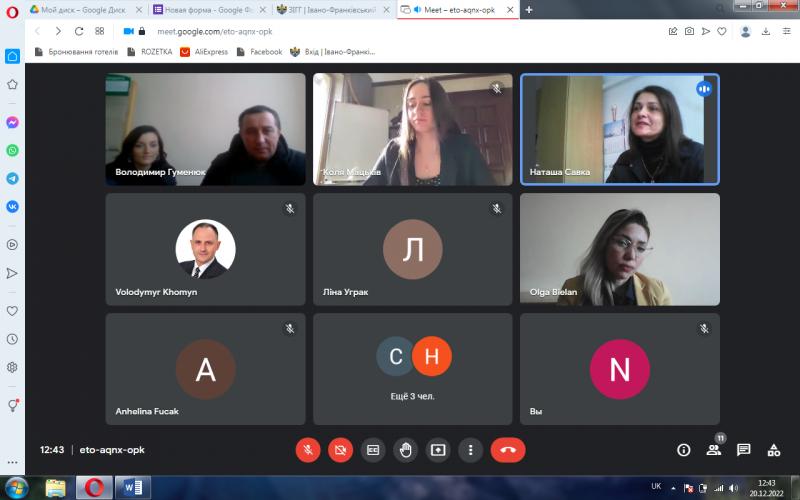
Task: Turn on the camera toggle
Action: (340, 450)
